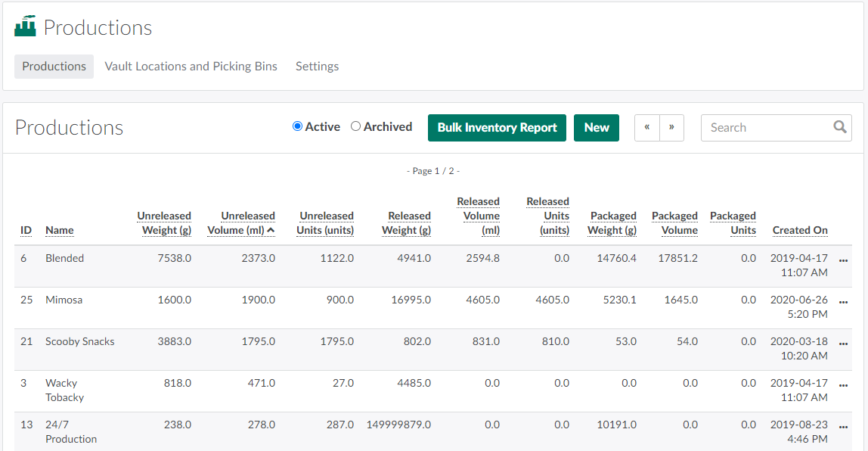The width and height of the screenshot is (868, 451).
Task: Sort by the ID column header
Action: (26, 230)
